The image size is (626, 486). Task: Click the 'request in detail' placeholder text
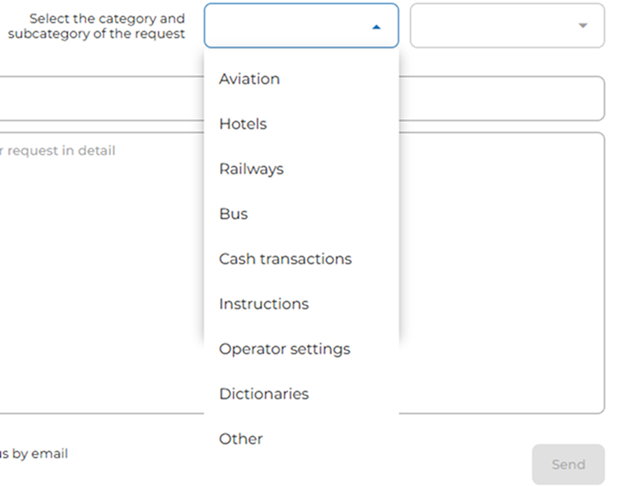(x=58, y=151)
